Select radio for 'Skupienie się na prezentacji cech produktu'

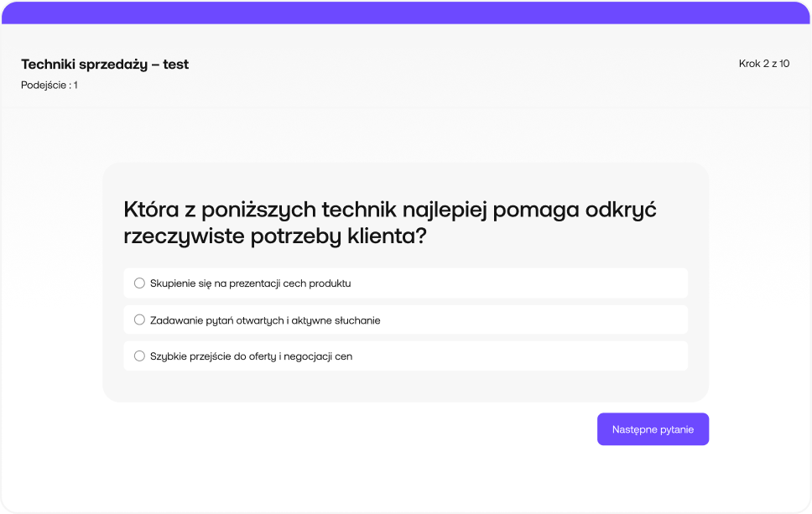(139, 283)
